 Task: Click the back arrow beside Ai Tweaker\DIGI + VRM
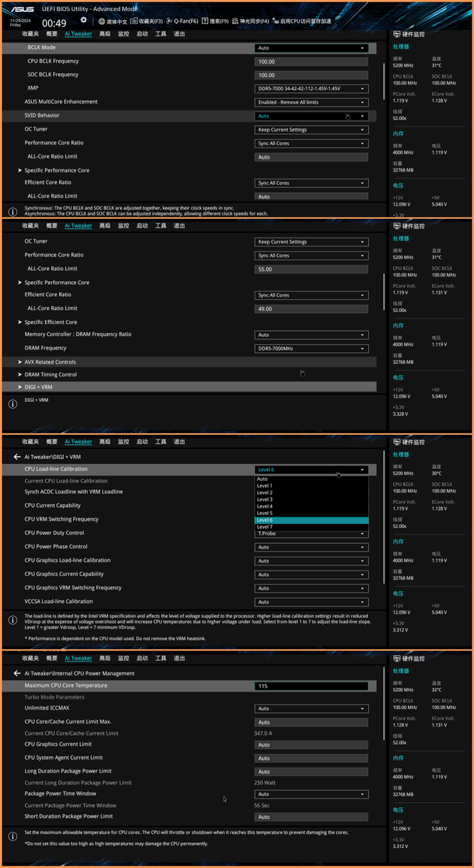pyautogui.click(x=17, y=457)
